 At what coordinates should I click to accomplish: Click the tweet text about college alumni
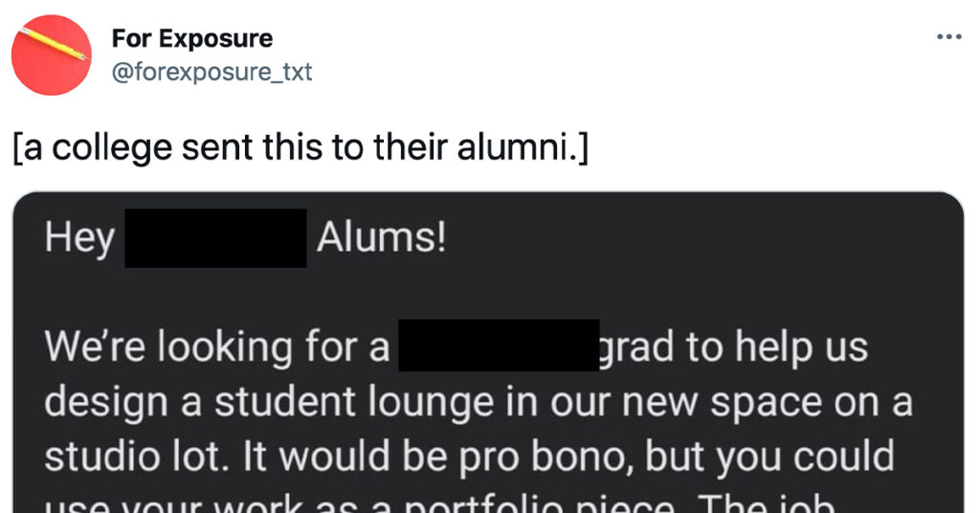coord(301,148)
